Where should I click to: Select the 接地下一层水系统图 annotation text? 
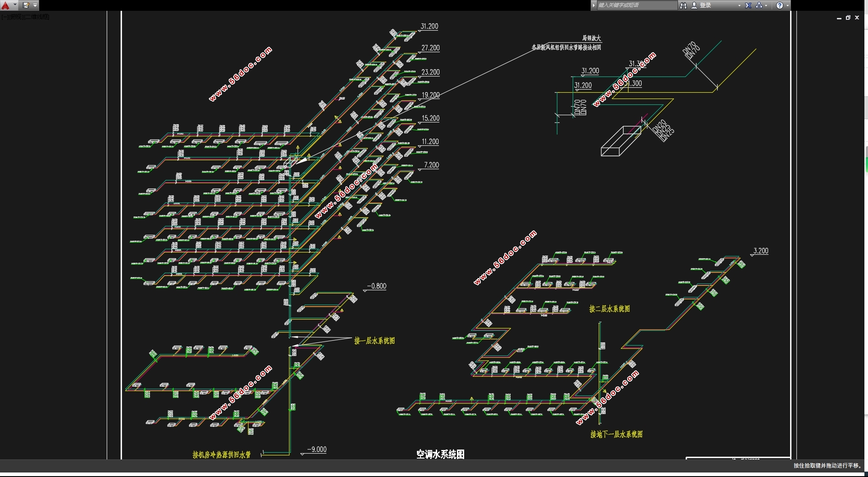[617, 434]
